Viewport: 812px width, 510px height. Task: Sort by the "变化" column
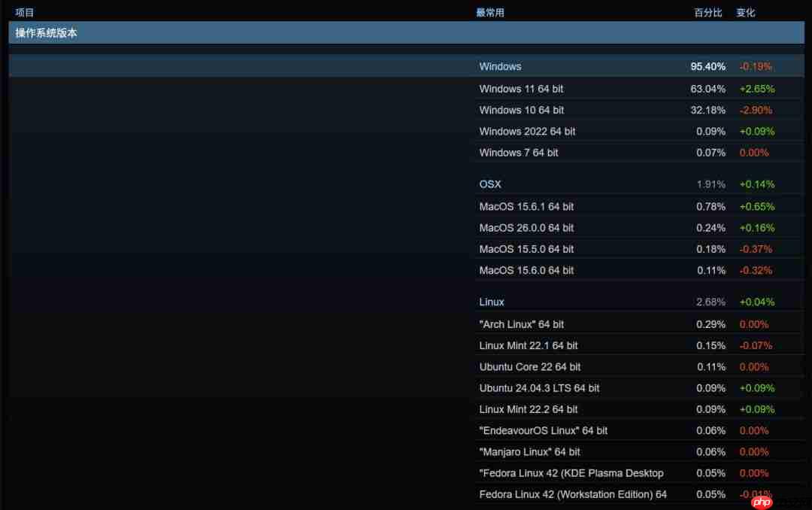coord(745,12)
